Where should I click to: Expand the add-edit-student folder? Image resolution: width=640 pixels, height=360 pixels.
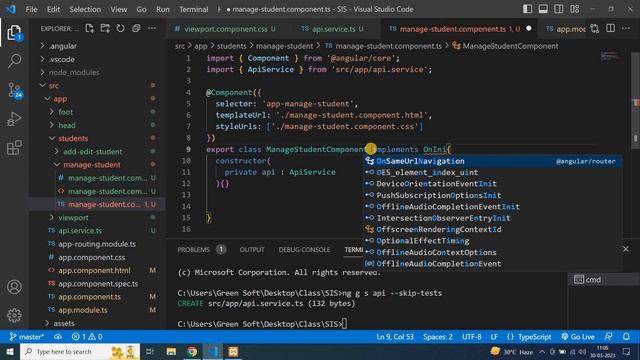92,151
